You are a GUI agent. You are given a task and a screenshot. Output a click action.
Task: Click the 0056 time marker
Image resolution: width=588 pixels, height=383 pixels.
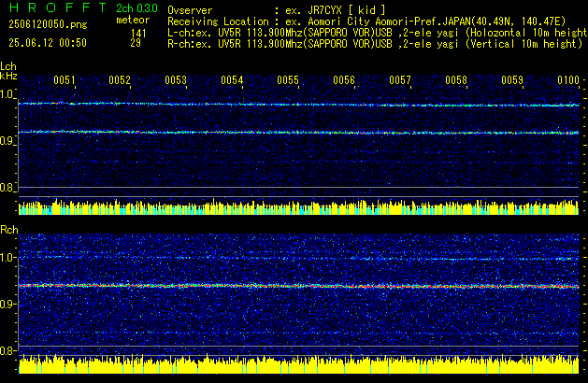[344, 80]
